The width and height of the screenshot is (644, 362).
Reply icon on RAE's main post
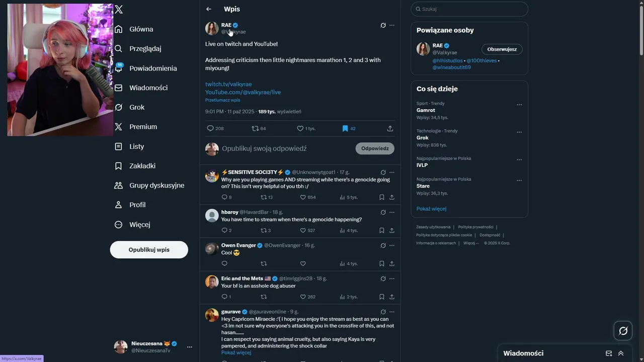(x=211, y=129)
